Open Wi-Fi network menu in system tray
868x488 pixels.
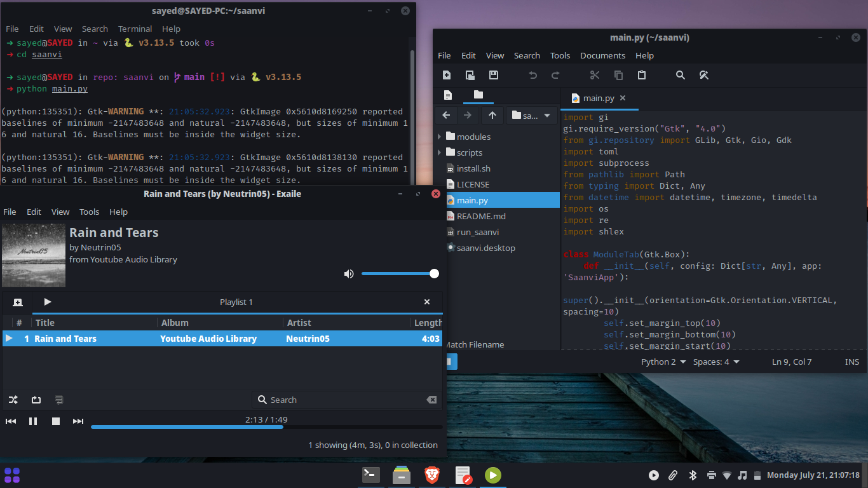727,475
